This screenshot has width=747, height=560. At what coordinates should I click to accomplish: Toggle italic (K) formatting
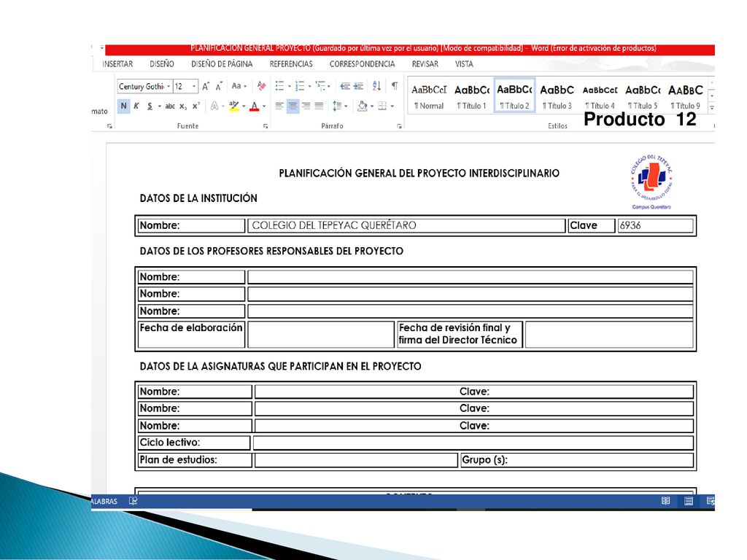[136, 106]
